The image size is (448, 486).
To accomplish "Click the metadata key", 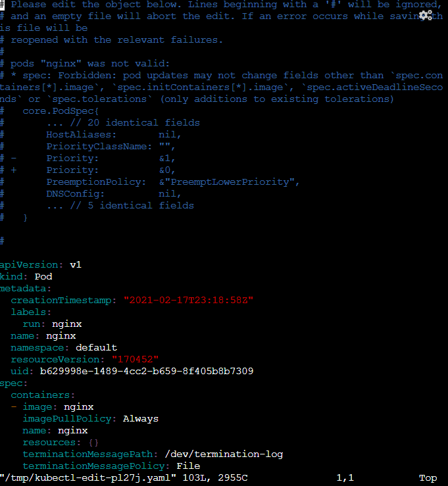I will (x=24, y=289).
